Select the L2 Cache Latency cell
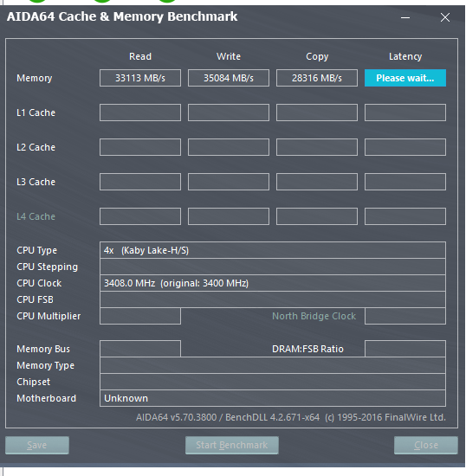 click(x=405, y=147)
